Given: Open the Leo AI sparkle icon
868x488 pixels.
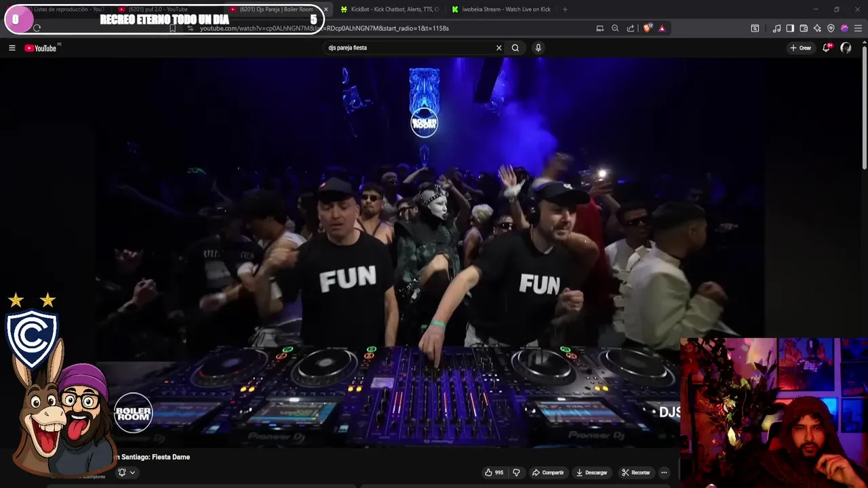Looking at the screenshot, I should coord(817,28).
